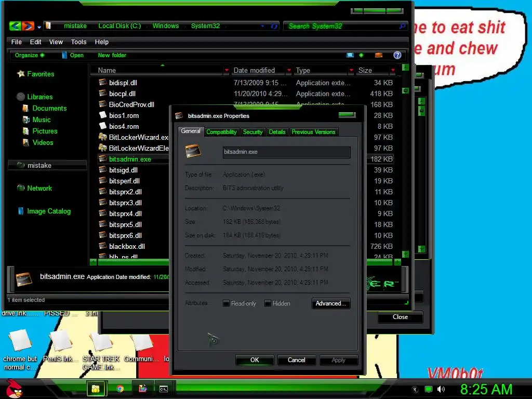The height and width of the screenshot is (399, 532).
Task: Toggle the preview pane icon in toolbar
Action: coord(379,55)
